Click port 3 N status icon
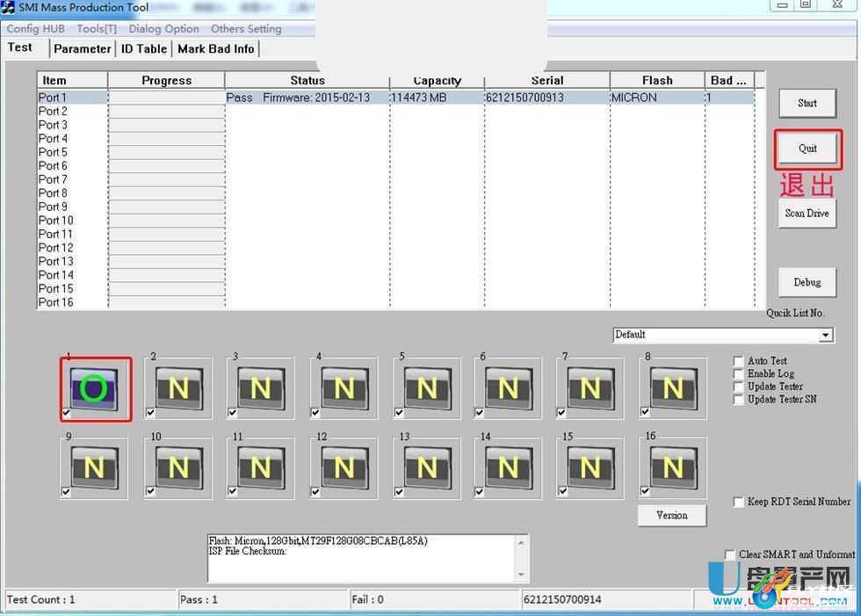 pos(261,389)
